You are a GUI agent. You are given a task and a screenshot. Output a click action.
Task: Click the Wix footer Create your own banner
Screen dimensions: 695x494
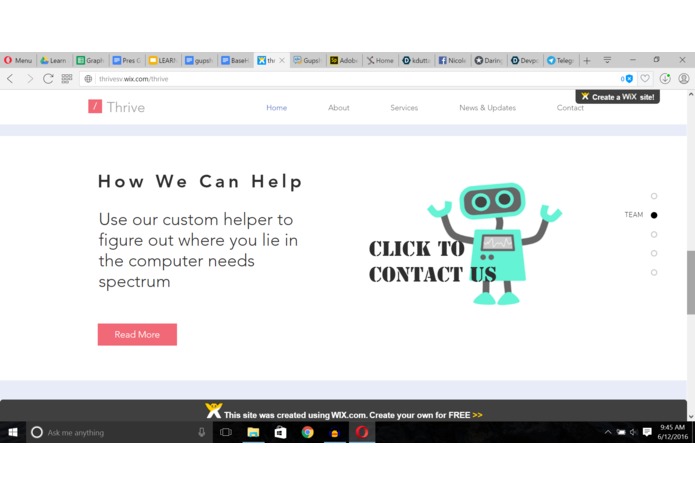(344, 411)
